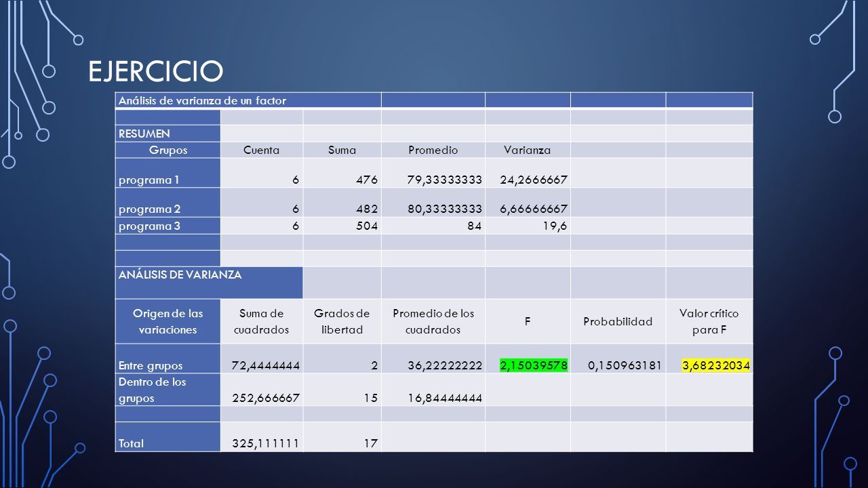Select the Varianza column header
868x488 pixels.
pyautogui.click(x=528, y=150)
